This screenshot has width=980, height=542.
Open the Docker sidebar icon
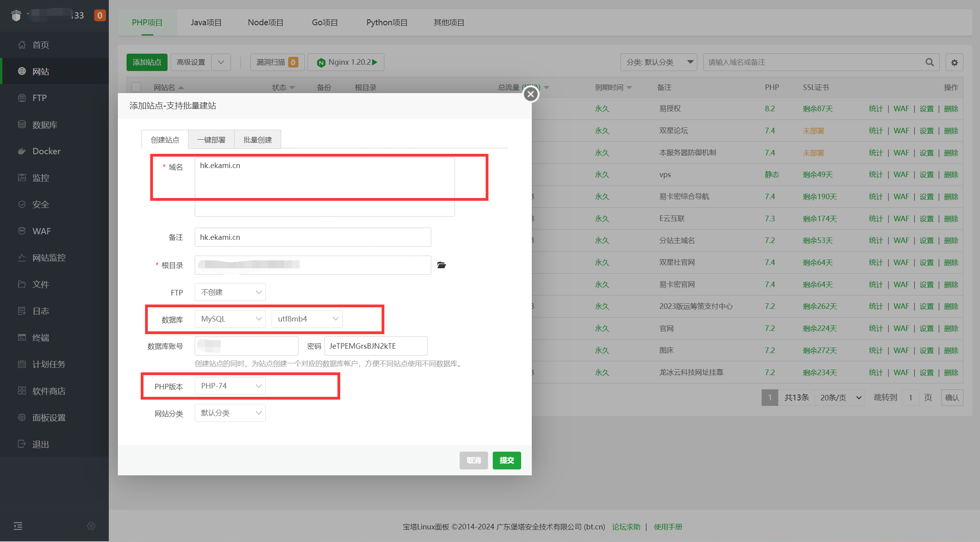[x=22, y=151]
